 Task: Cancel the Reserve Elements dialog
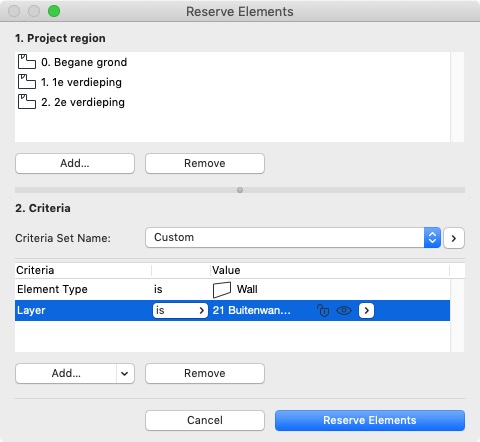(x=205, y=420)
